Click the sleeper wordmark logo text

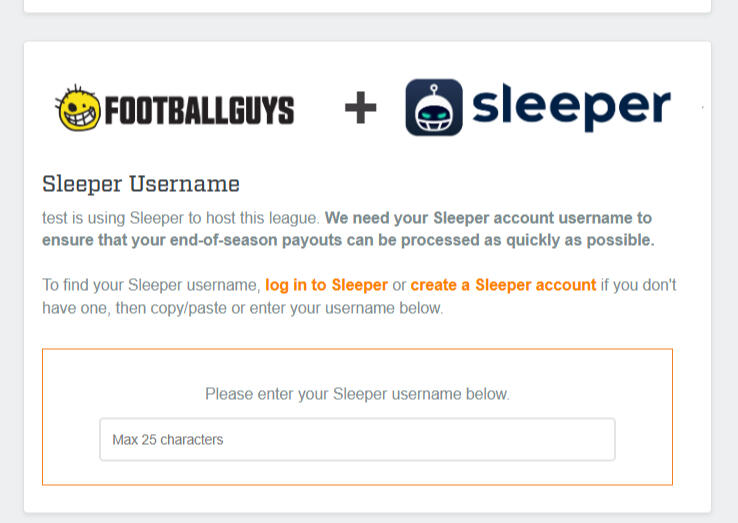click(571, 107)
